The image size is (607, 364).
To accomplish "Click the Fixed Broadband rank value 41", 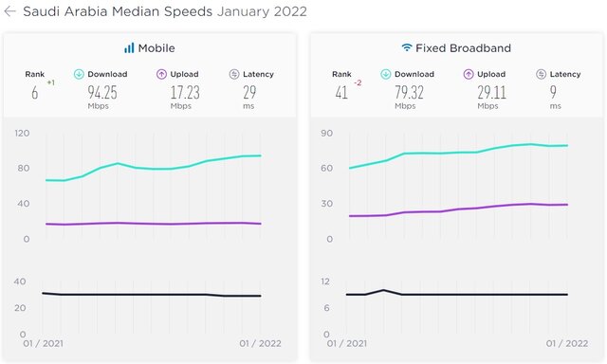I will click(x=341, y=93).
